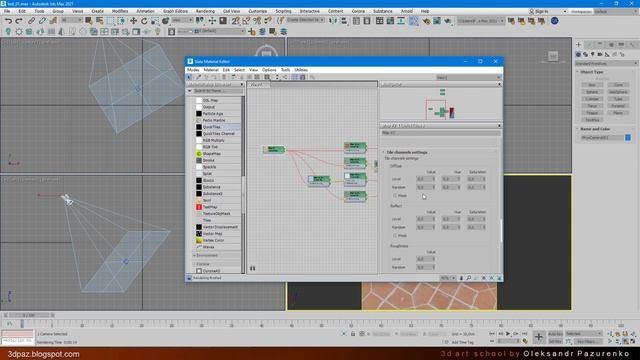Viewport: 640px width, 360px height.
Task: Toggle the selection lock icon in status bar
Action: pyautogui.click(x=353, y=334)
